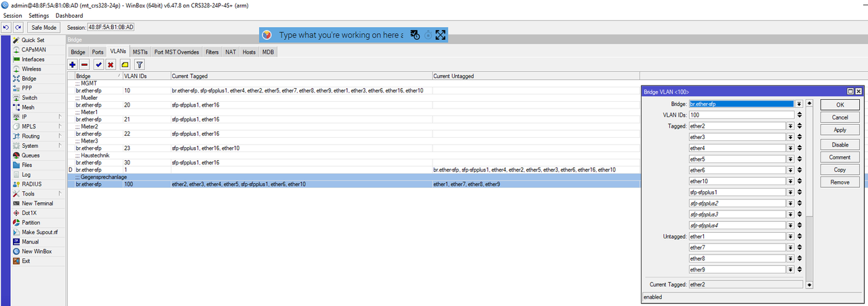Open PPP from the sidebar
Screen dimensions: 868x306
28,88
